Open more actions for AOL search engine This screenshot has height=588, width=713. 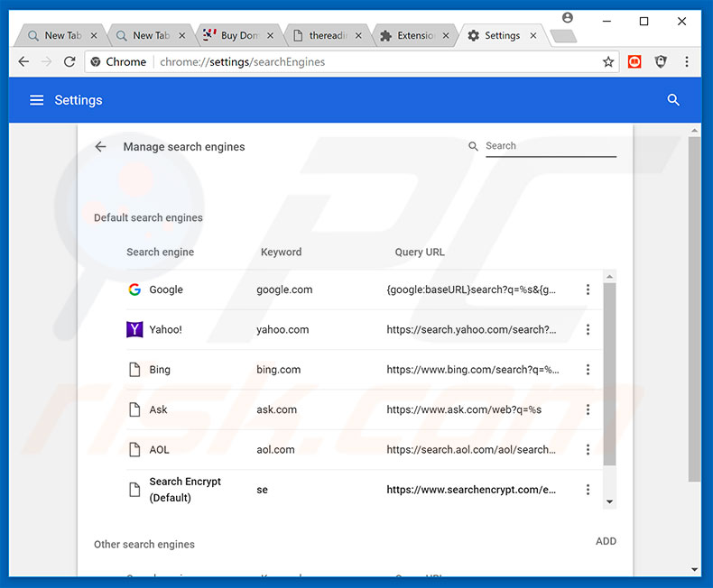588,449
